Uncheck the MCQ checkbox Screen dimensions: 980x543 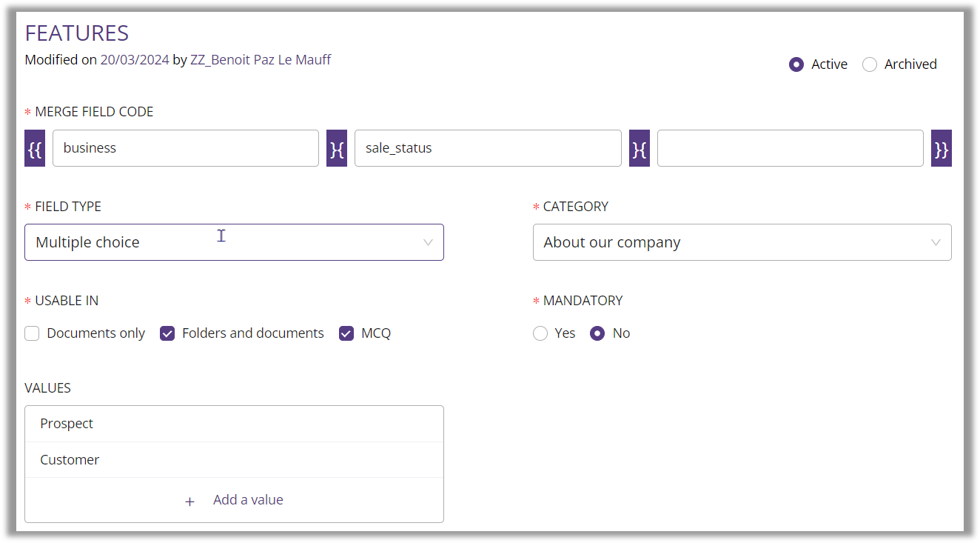pyautogui.click(x=346, y=333)
